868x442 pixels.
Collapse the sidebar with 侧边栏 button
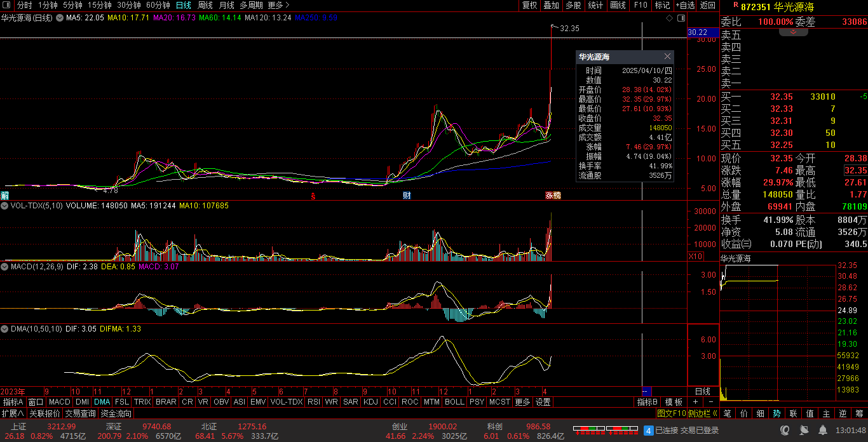point(704,413)
